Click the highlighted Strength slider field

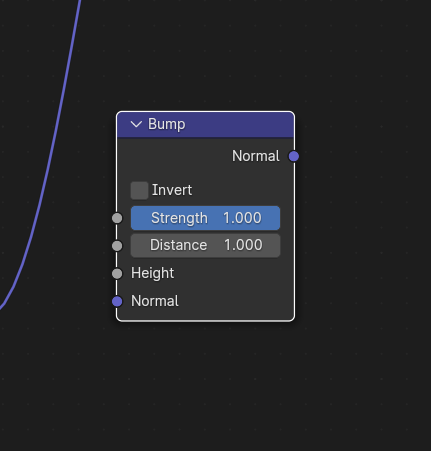click(x=205, y=218)
